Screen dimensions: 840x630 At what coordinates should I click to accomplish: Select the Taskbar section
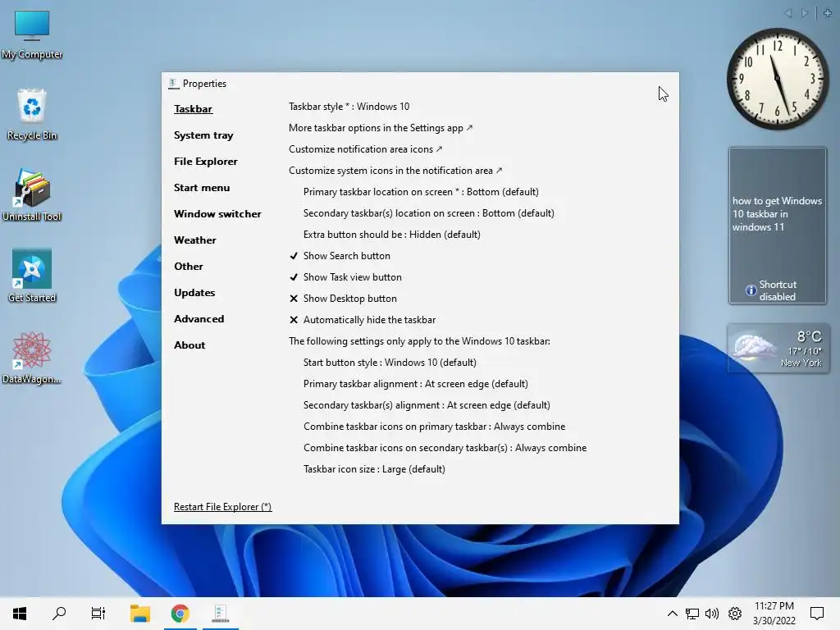[x=193, y=109]
